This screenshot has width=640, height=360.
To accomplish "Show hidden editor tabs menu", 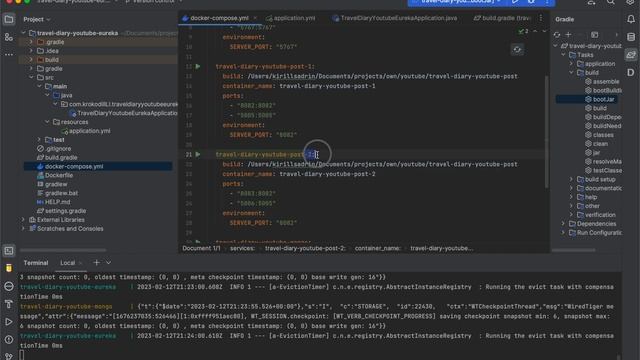I will pyautogui.click(x=541, y=18).
